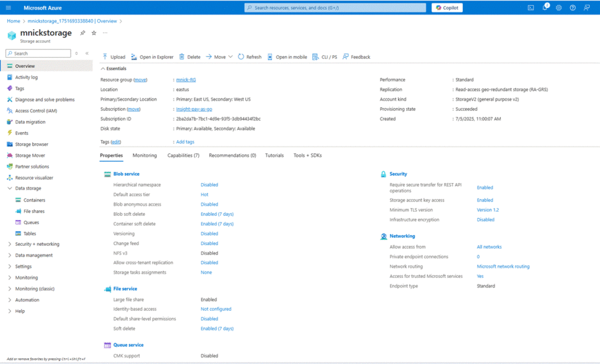
Task: Pin mnickstorage to the dashboard
Action: 83,33
